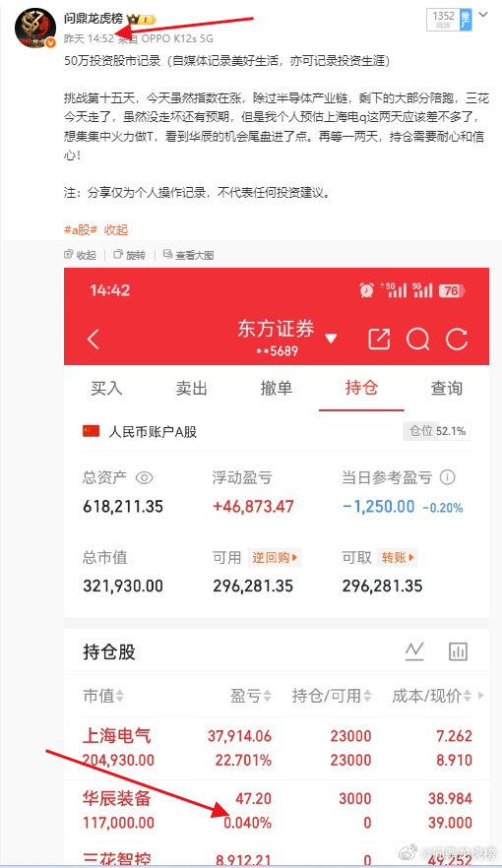Click the 推广 promote button

tap(466, 20)
